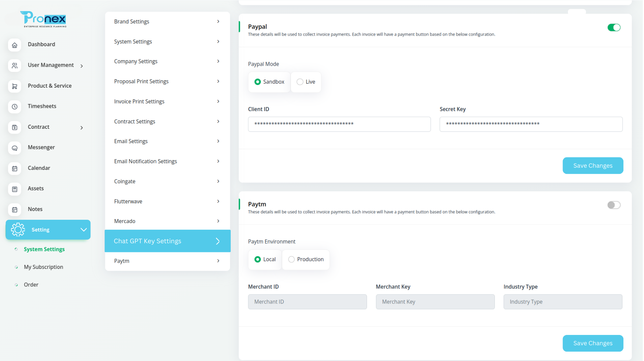Click the System Settings chevron in settings list
Screen dimensions: 644x361
(x=218, y=41)
